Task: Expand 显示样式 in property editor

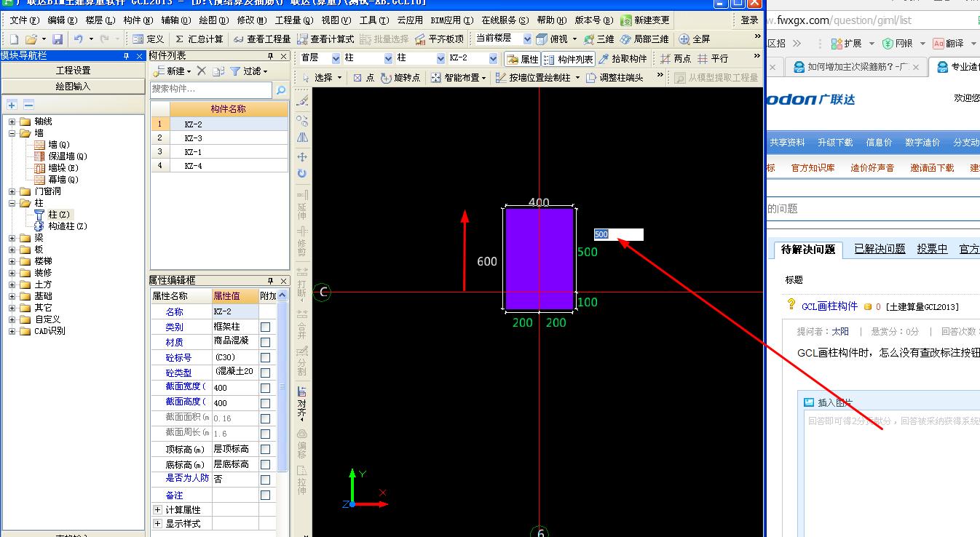Action: click(157, 523)
